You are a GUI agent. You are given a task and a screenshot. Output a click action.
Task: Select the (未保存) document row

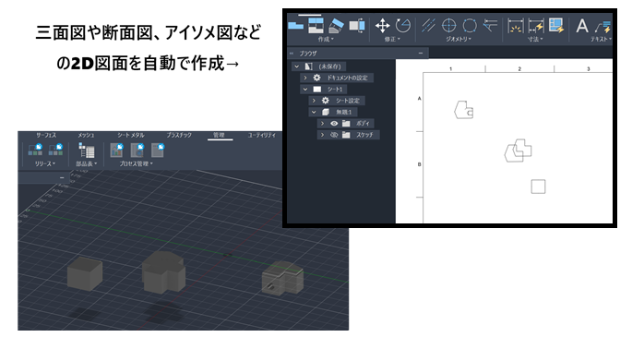click(x=319, y=66)
